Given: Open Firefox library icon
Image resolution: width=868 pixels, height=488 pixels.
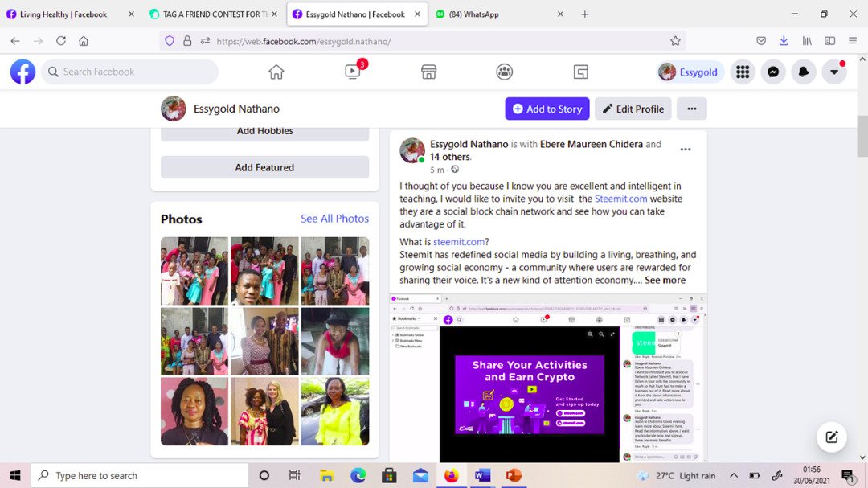Looking at the screenshot, I should 807,41.
